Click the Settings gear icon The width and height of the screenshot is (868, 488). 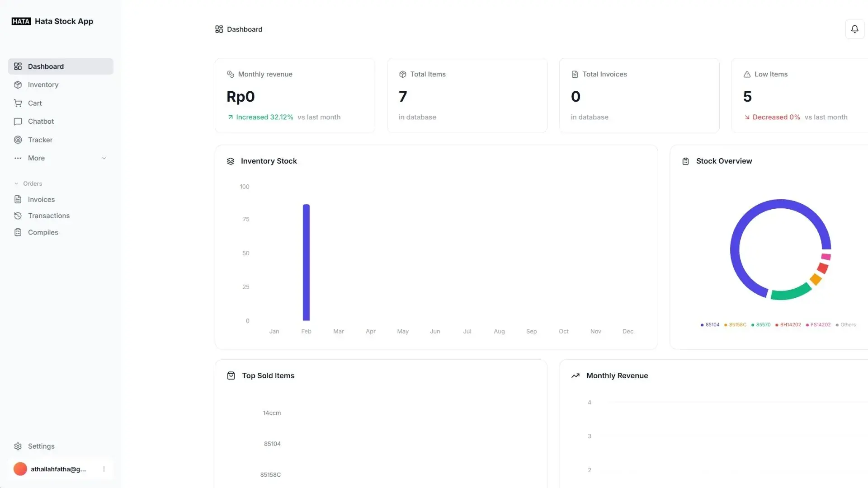[18, 446]
